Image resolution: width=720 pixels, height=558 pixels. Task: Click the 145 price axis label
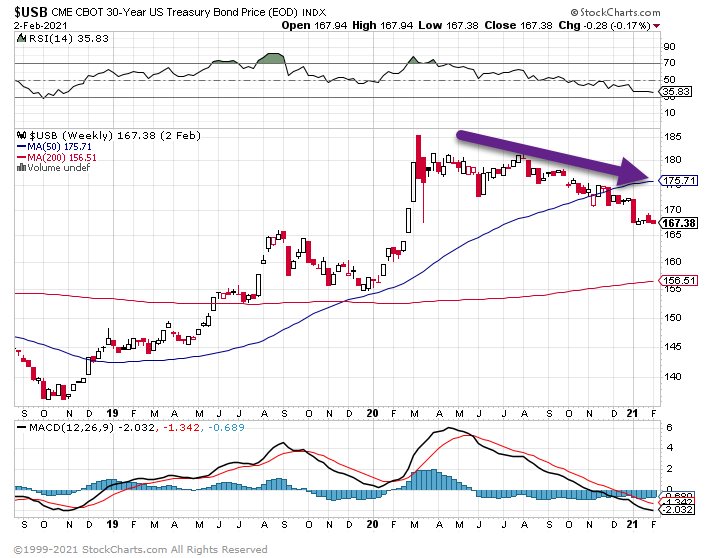click(x=673, y=346)
